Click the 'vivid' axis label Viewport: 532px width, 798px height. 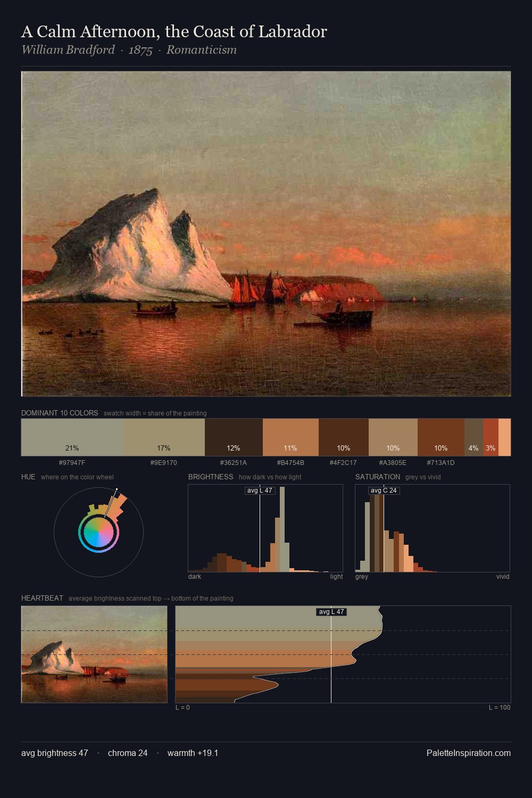503,577
